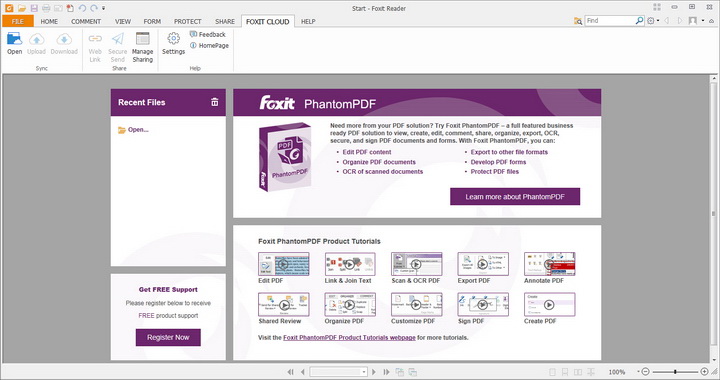Viewport: 720px width, 380px height.
Task: Click the advanced folder search icon beside Find
Action: pos(578,21)
